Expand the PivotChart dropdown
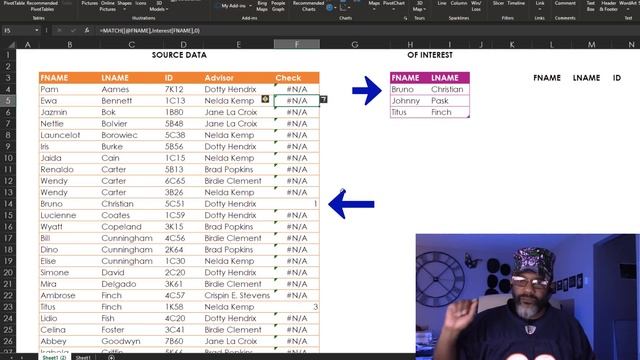This screenshot has height=360, width=640. (x=393, y=9)
